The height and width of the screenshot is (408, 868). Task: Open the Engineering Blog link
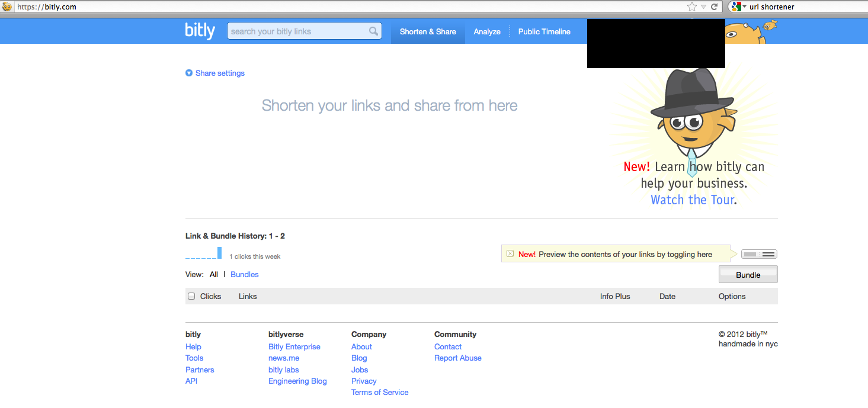coord(297,381)
